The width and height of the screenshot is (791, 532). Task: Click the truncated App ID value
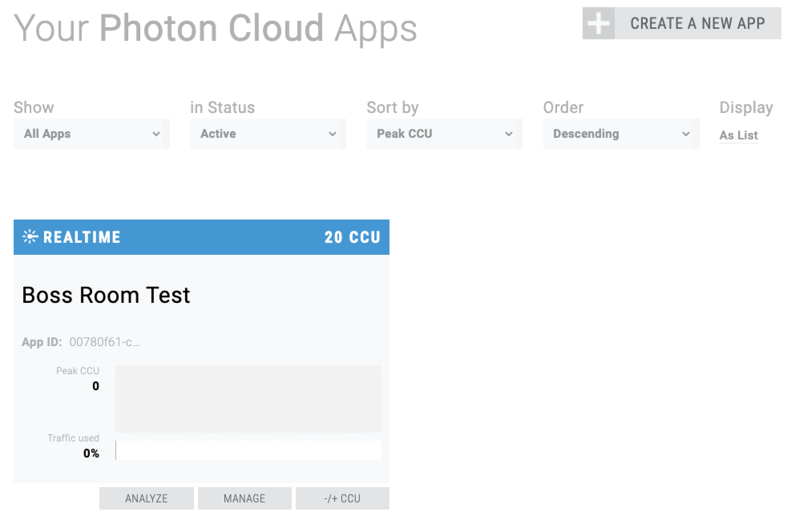(104, 342)
